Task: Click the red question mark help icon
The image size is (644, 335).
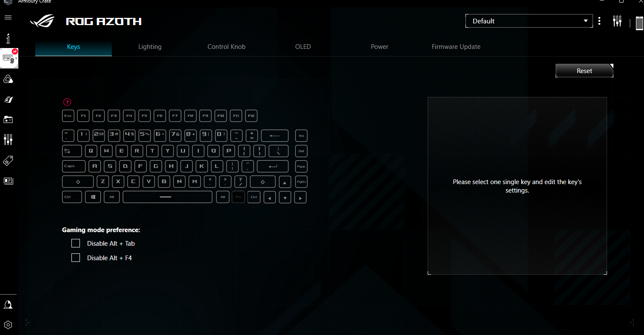Action: click(67, 102)
